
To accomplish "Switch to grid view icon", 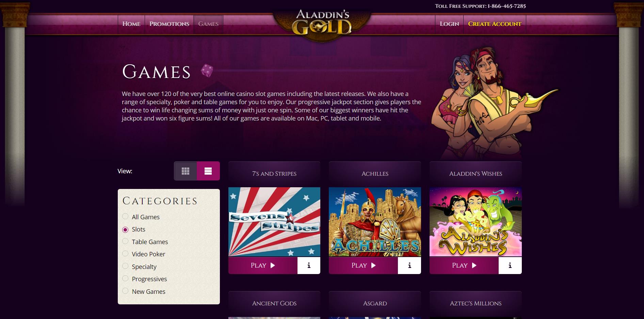I will 186,171.
